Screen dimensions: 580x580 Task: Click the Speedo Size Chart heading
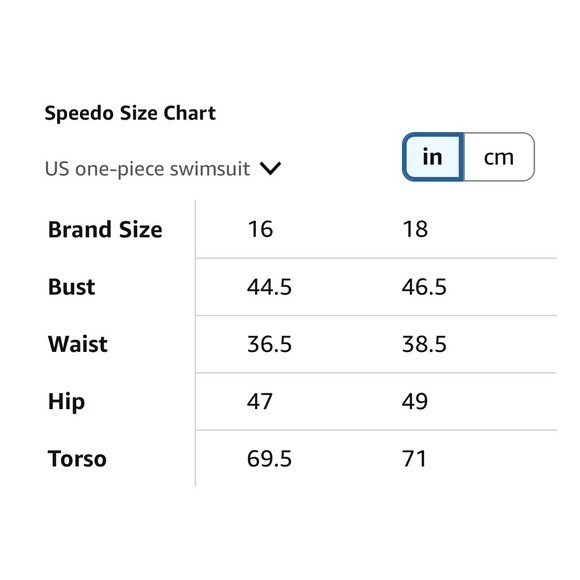130,113
